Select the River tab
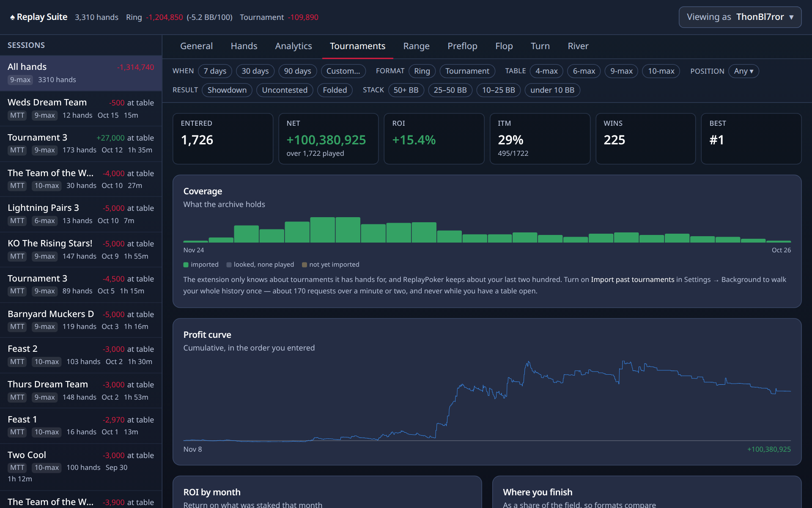 click(x=578, y=46)
